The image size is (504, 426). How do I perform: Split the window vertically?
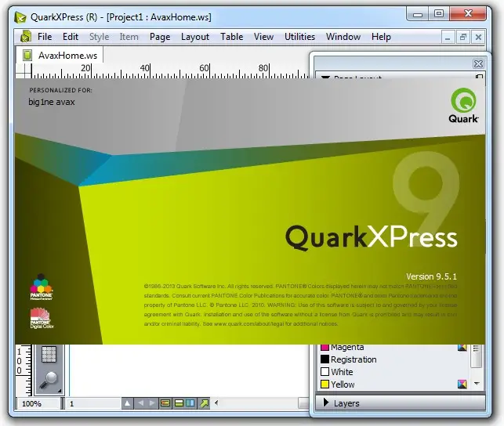[190, 403]
